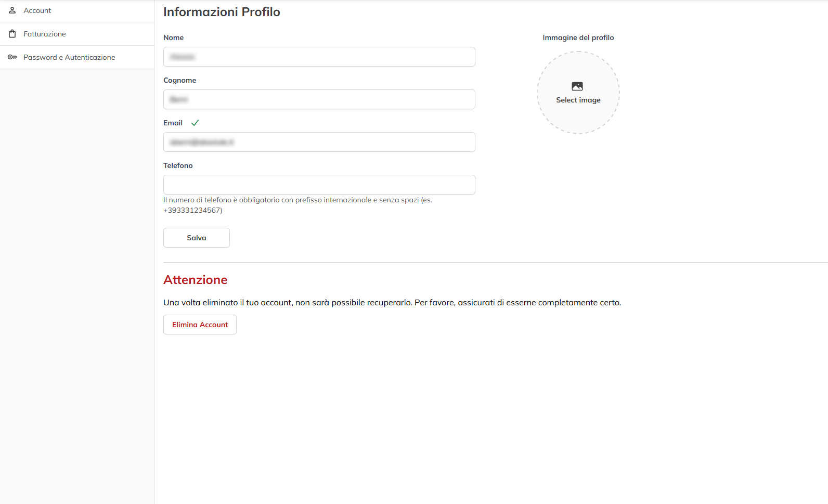Viewport: 828px width, 504px height.
Task: Click the empty Telefono field
Action: pos(319,185)
